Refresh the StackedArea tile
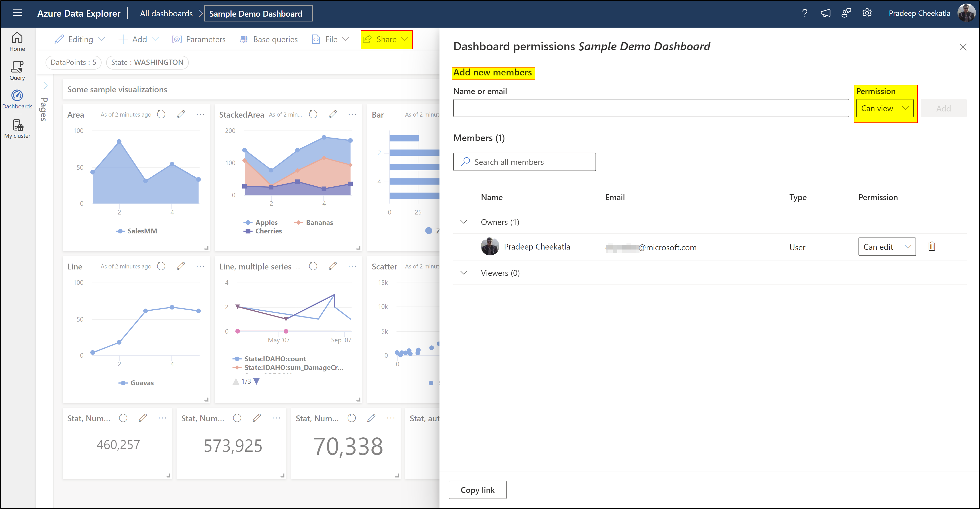 [313, 115]
